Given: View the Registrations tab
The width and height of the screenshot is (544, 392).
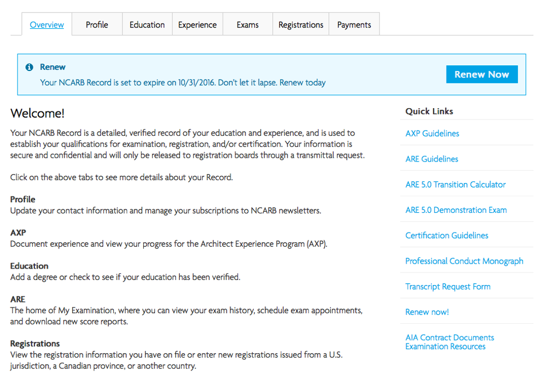Looking at the screenshot, I should pyautogui.click(x=300, y=24).
